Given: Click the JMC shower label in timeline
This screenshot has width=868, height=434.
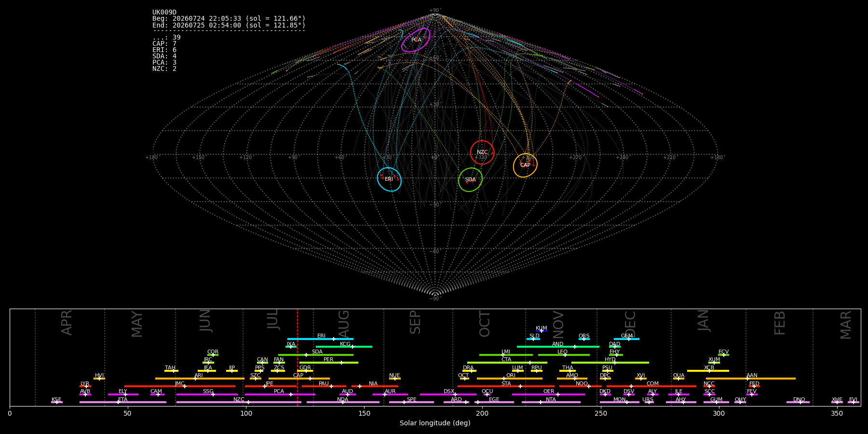Looking at the screenshot, I should click(x=179, y=384).
